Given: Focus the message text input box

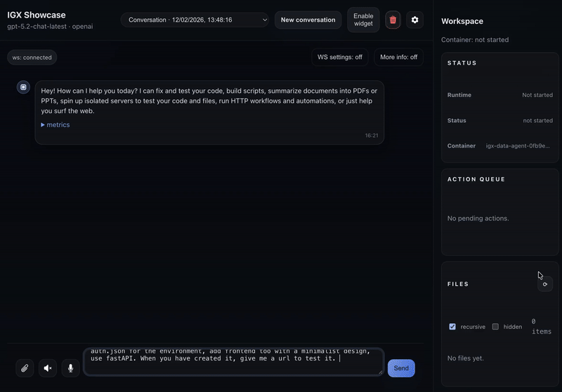Looking at the screenshot, I should click(234, 362).
